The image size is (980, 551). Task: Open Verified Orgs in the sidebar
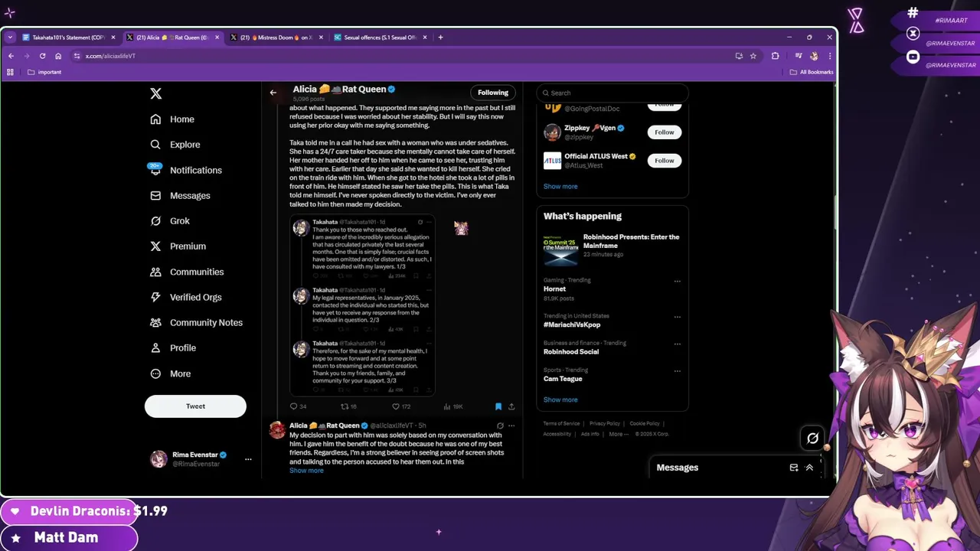185,297
